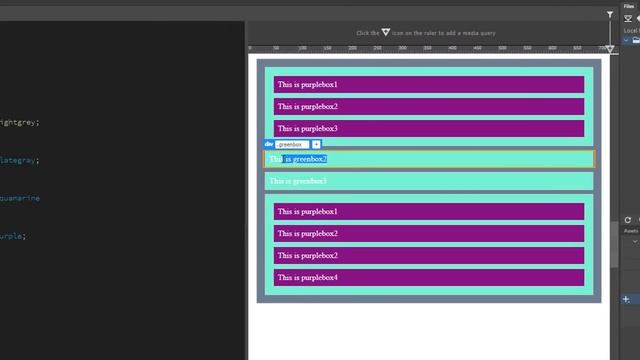Click the "This is greenbox2" highlighted text

coord(298,159)
